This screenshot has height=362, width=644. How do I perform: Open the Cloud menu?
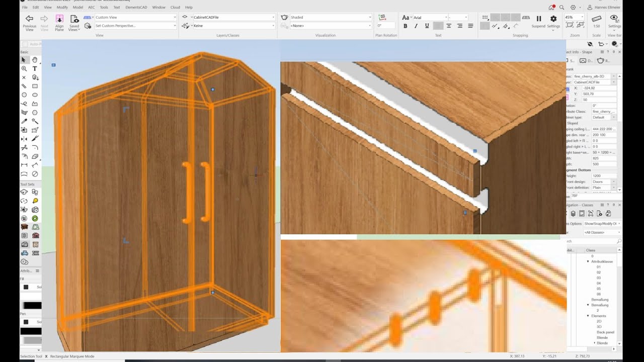pyautogui.click(x=175, y=8)
